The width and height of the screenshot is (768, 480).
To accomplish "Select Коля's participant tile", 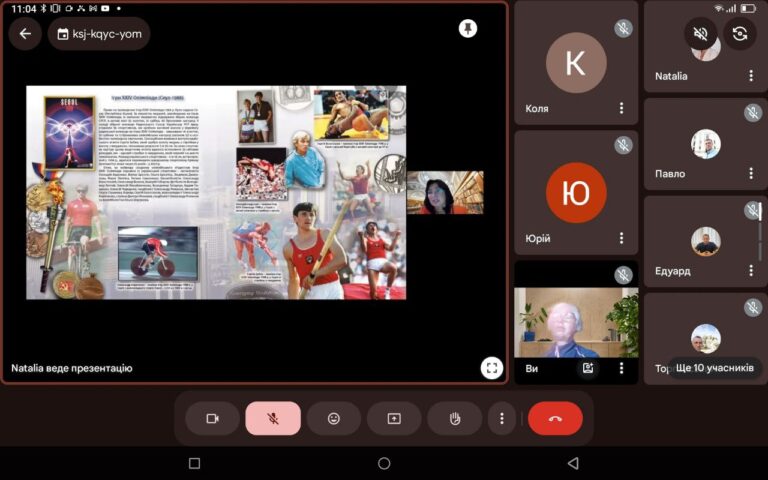I will click(576, 63).
